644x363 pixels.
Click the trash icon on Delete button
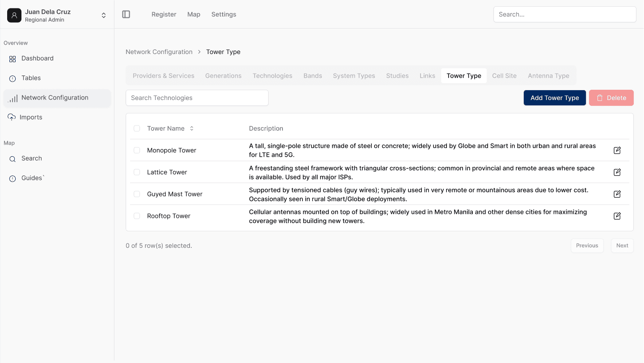(600, 98)
